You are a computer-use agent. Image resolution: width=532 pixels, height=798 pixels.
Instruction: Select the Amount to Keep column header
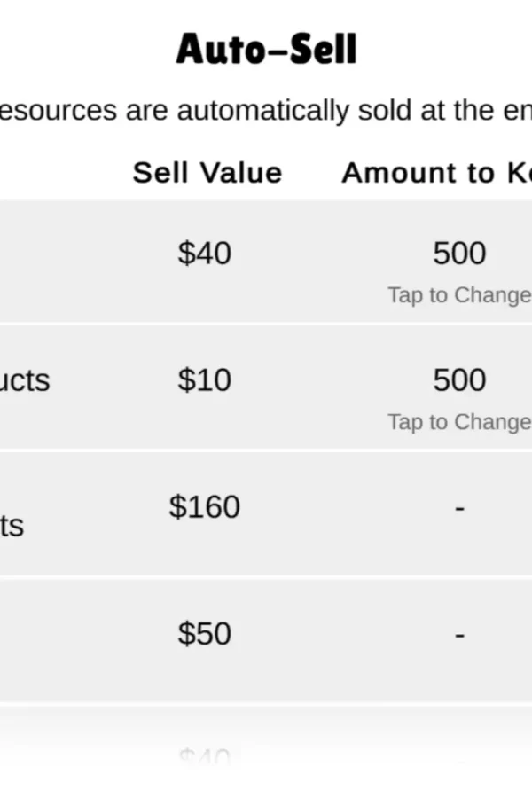tap(436, 173)
